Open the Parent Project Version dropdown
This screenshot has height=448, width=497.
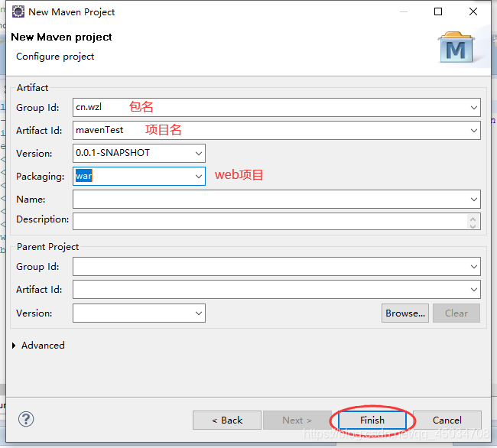(x=199, y=313)
